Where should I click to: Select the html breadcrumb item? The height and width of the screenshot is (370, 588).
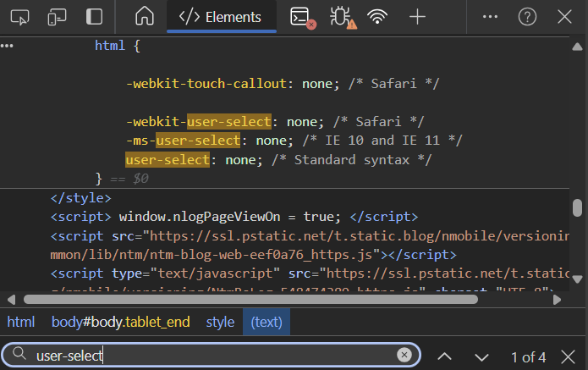pyautogui.click(x=21, y=322)
